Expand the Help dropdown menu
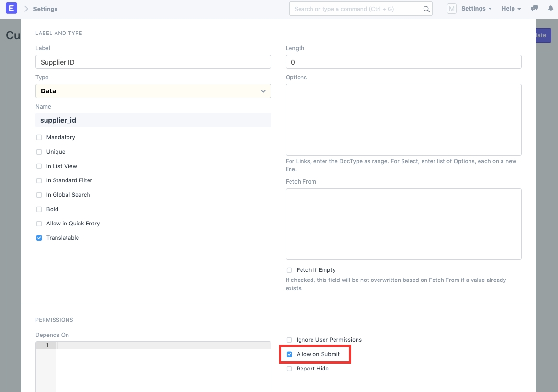This screenshot has width=558, height=392. (x=511, y=9)
